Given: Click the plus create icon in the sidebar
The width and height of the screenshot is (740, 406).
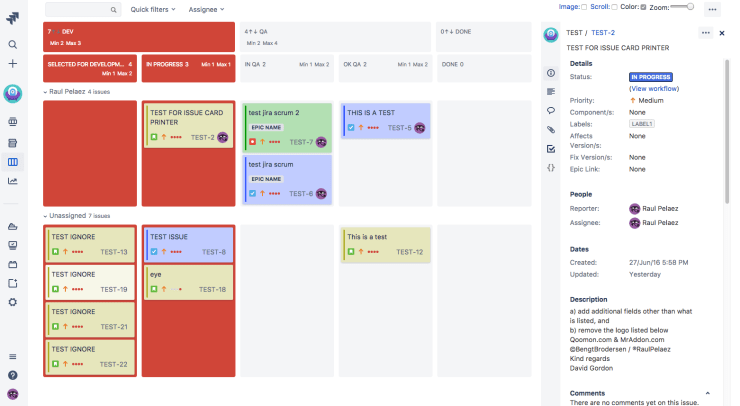Looking at the screenshot, I should click(x=13, y=63).
